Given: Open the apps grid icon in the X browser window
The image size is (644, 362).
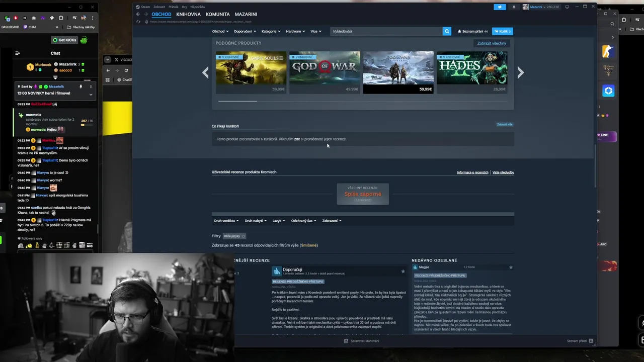Looking at the screenshot, I should click(x=108, y=79).
